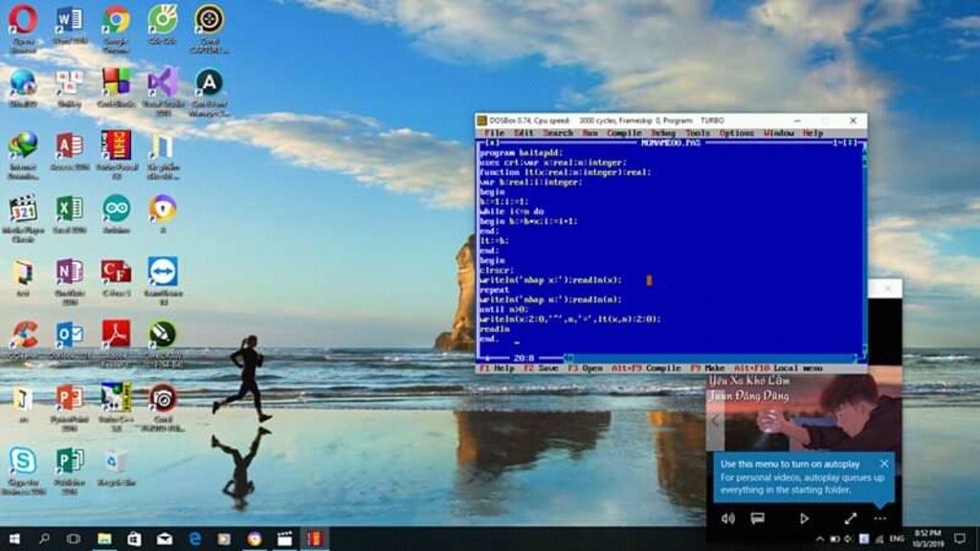The height and width of the screenshot is (551, 980).
Task: Click F1 Help in Turbo Pascal status line
Action: coord(497,368)
